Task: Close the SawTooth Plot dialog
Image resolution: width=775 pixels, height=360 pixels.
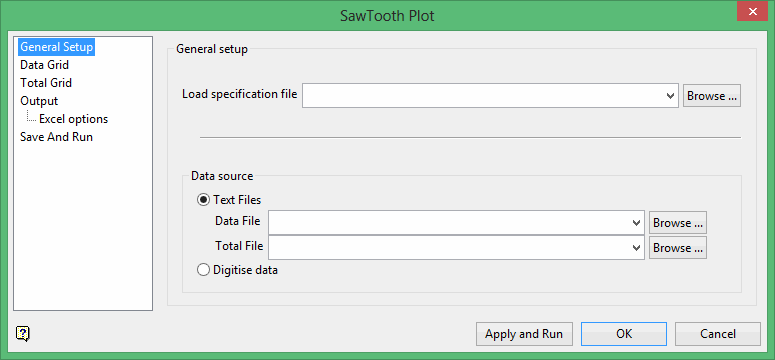Action: click(752, 11)
